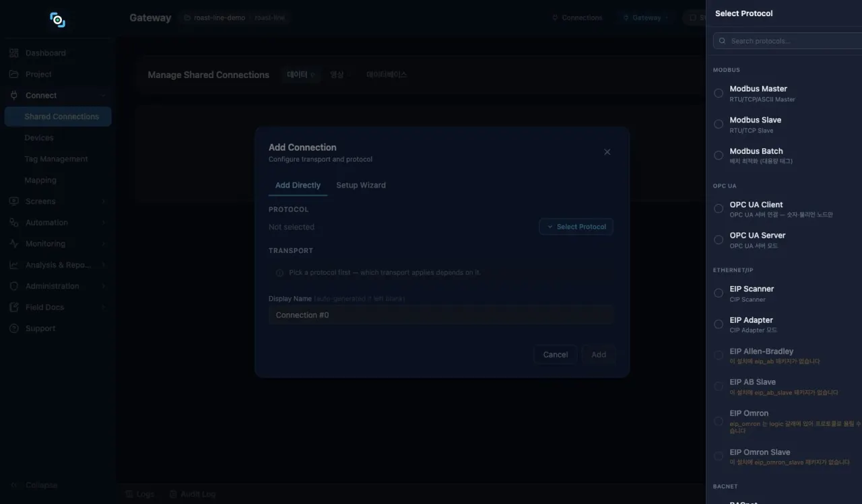This screenshot has height=504, width=862.
Task: Click the app logo in the sidebar
Action: (58, 20)
